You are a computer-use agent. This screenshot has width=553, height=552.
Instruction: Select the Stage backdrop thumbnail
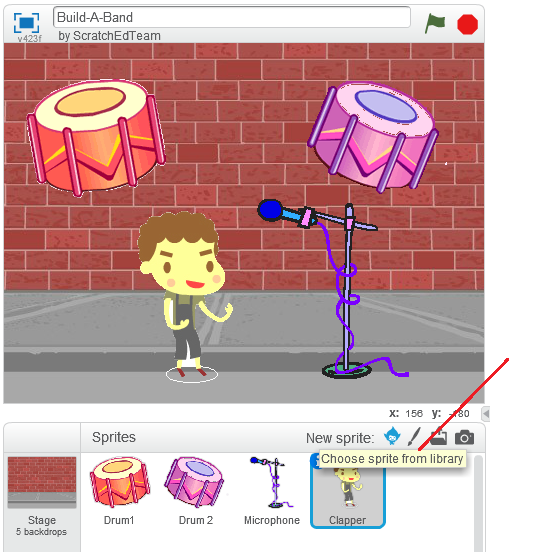tap(42, 496)
